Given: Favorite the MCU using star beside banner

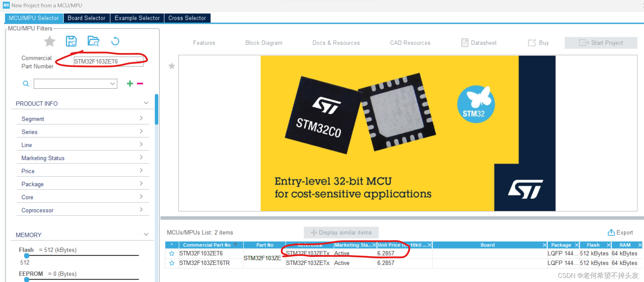Looking at the screenshot, I should click(x=172, y=66).
